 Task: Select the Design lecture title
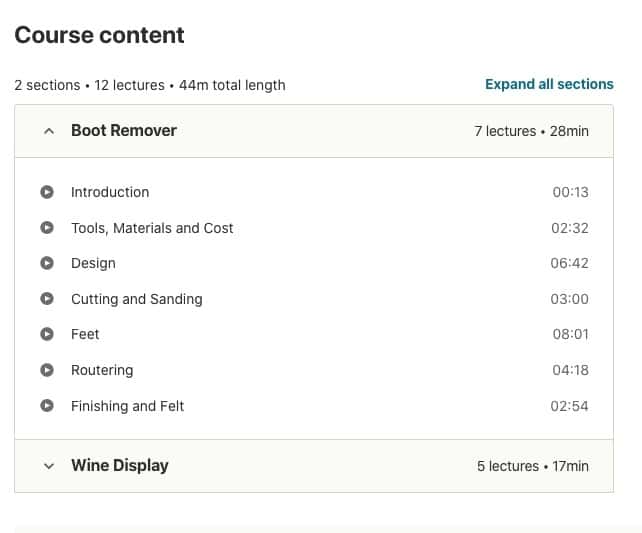point(93,263)
